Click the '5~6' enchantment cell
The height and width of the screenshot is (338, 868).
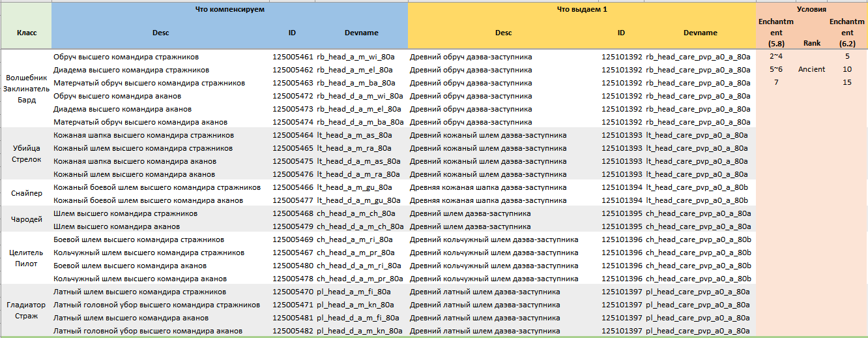coord(775,69)
